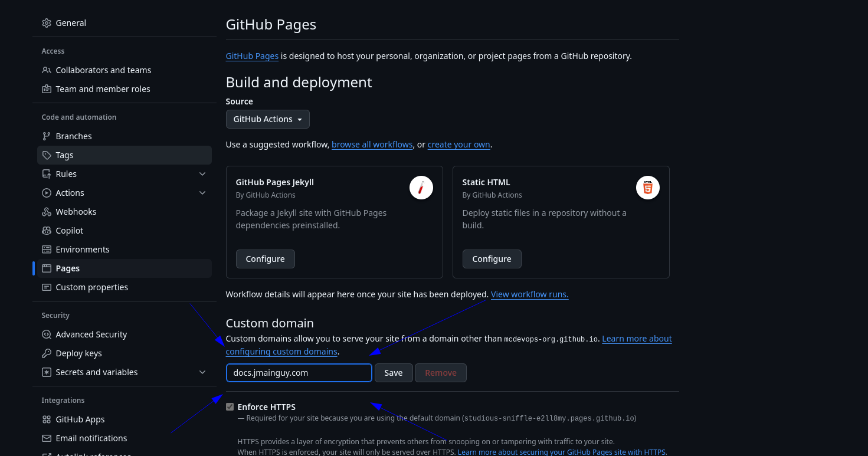Viewport: 868px width, 456px height.
Task: Go to Environments settings
Action: [125, 250]
